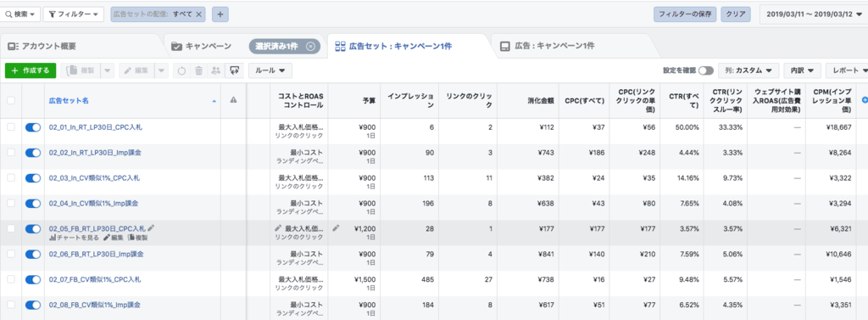Click the green 作成する button
868x320 pixels.
click(31, 70)
